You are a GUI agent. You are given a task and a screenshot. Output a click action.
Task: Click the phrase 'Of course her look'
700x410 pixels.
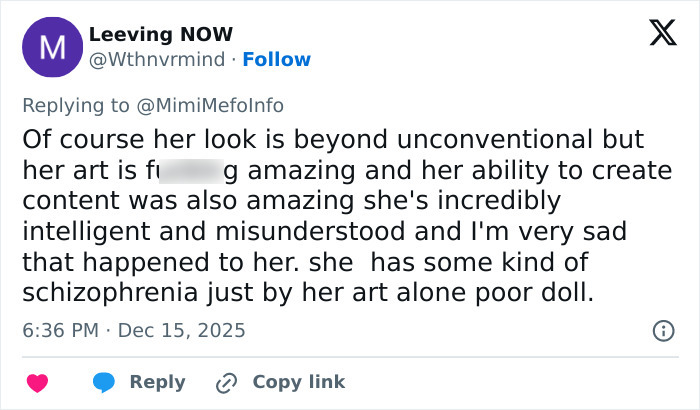tap(117, 138)
